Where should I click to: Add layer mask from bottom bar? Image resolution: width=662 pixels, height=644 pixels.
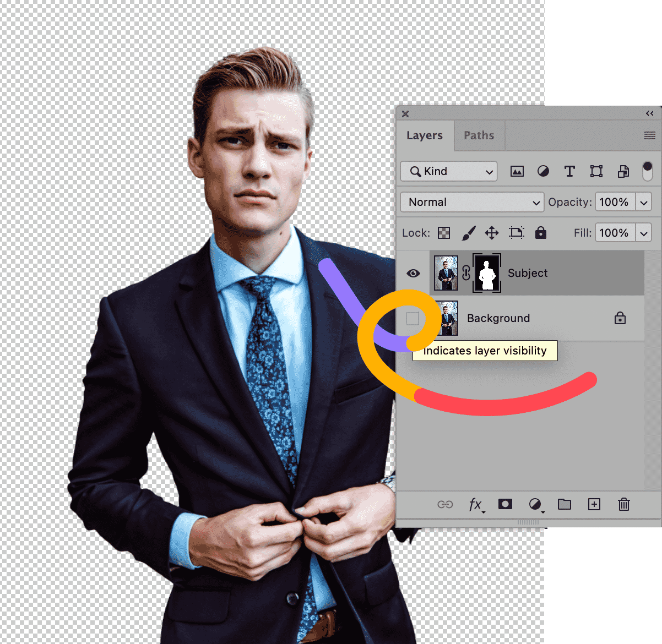click(505, 504)
